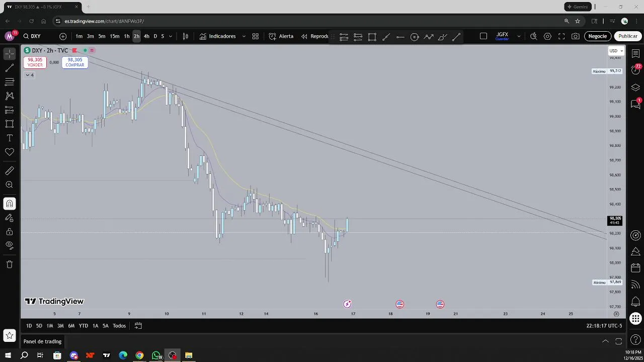644x362 pixels.
Task: Expand the collapsed indicators legend showing 4
Action: [29, 75]
